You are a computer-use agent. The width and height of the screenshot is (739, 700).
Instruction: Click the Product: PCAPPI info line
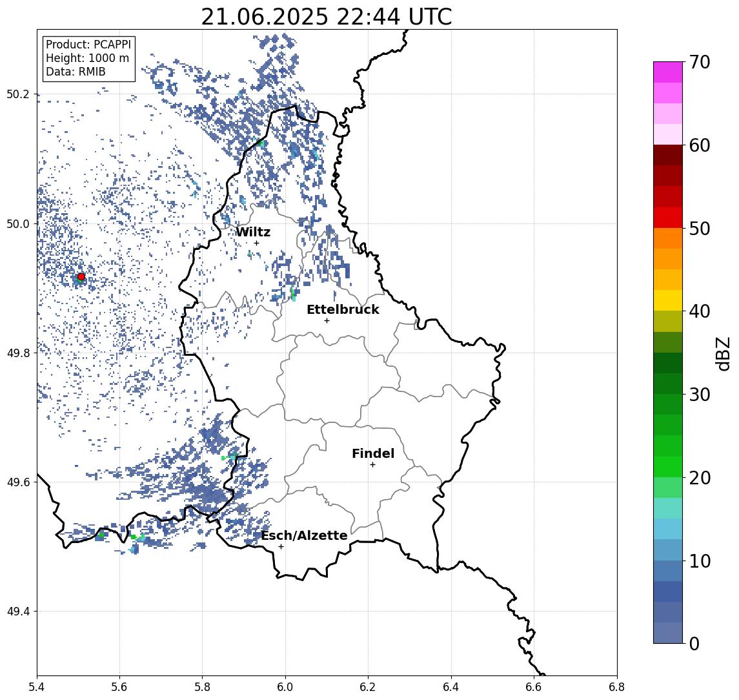click(x=88, y=45)
